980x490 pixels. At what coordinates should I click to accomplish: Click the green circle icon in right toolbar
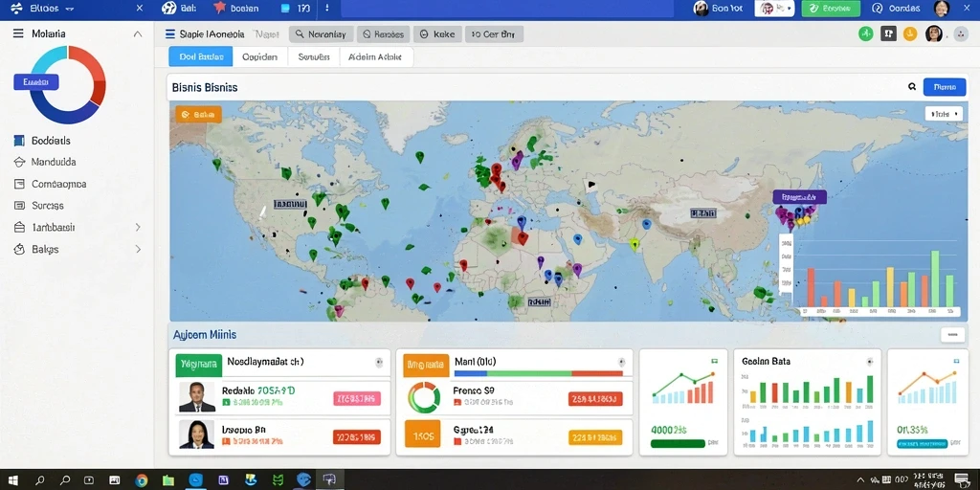coord(865,33)
